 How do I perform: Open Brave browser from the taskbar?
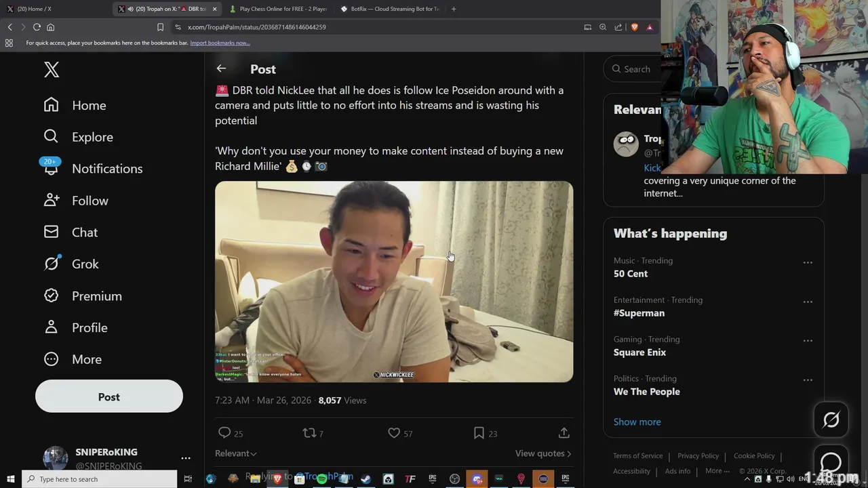(277, 479)
